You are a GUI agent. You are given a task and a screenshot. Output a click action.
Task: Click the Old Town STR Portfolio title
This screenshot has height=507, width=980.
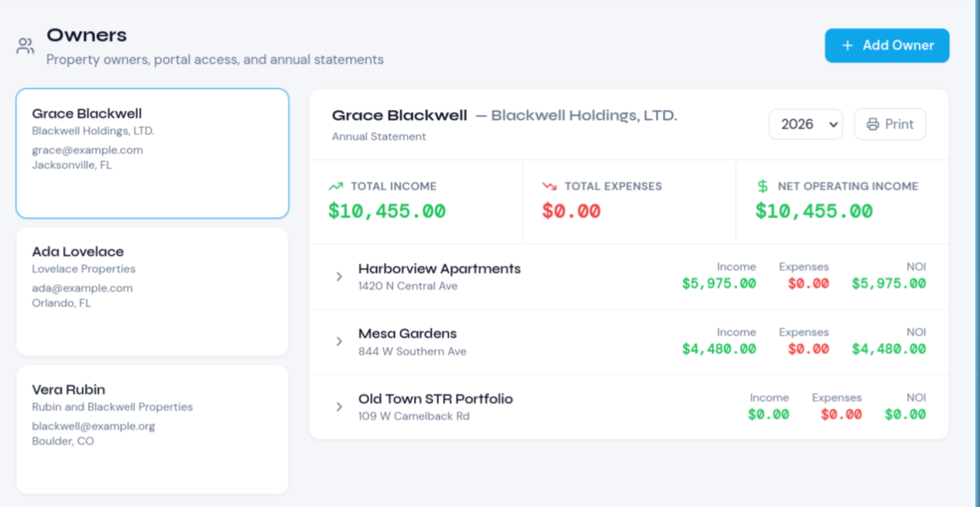pos(436,399)
